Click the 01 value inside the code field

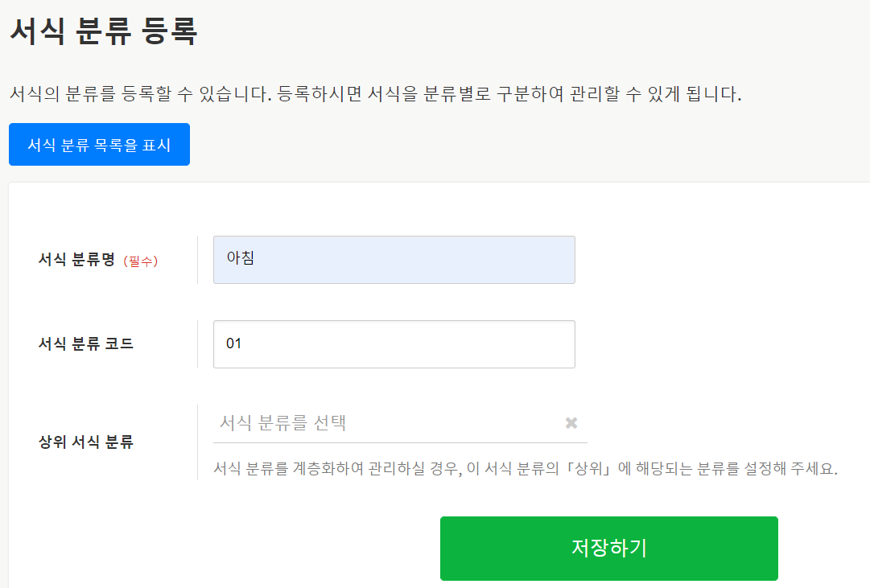pos(234,344)
